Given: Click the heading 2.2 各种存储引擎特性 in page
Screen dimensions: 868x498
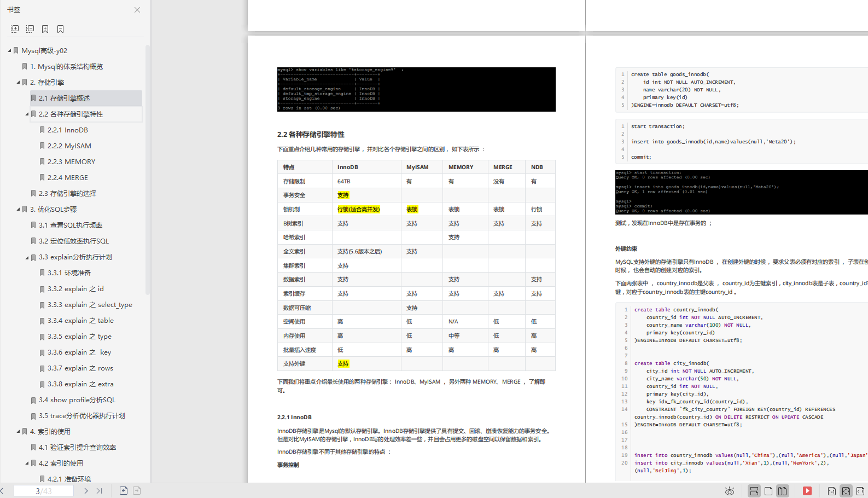Looking at the screenshot, I should (311, 134).
